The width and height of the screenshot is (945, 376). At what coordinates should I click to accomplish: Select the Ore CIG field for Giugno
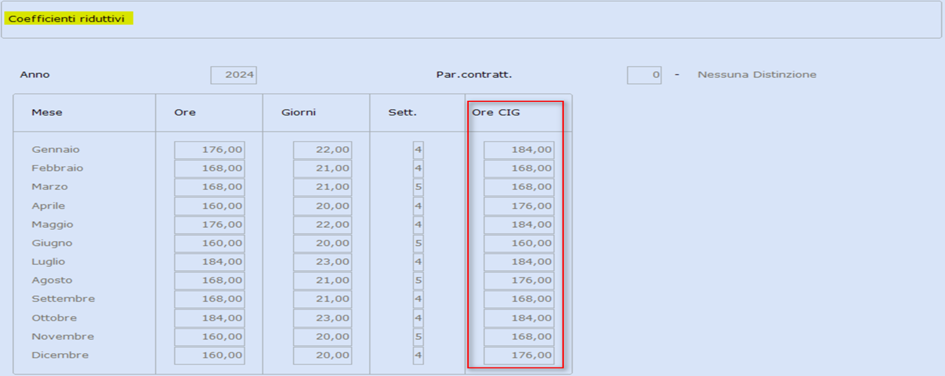[519, 243]
